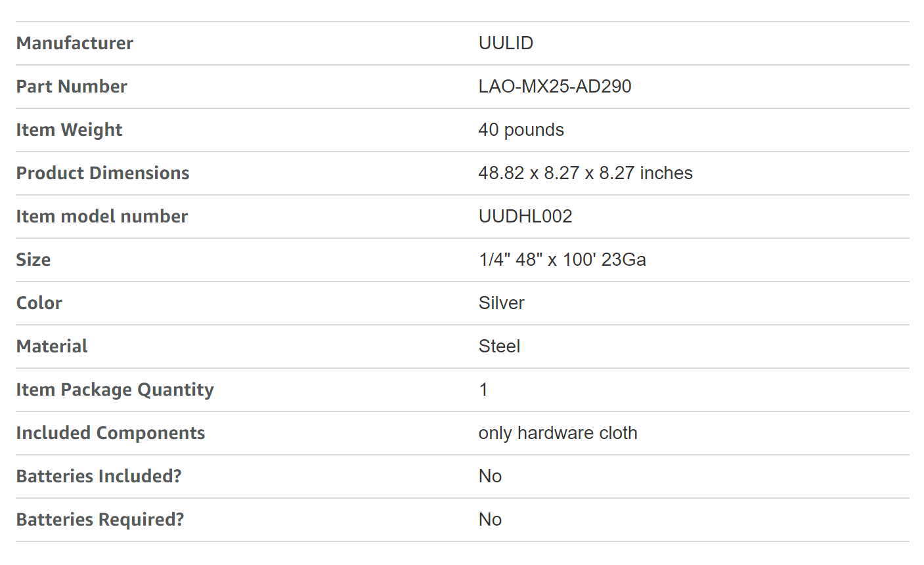The width and height of the screenshot is (924, 565).
Task: Select the 40 pounds value
Action: (x=521, y=130)
